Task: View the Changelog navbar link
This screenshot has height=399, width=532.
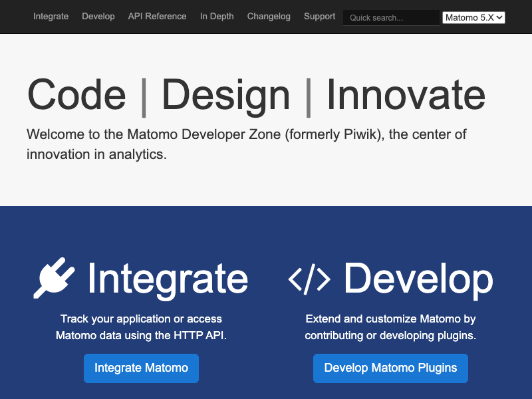Action: tap(269, 16)
